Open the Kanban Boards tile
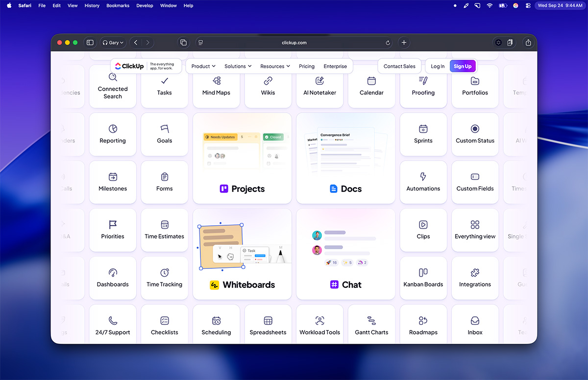This screenshot has height=380, width=588. (x=423, y=278)
